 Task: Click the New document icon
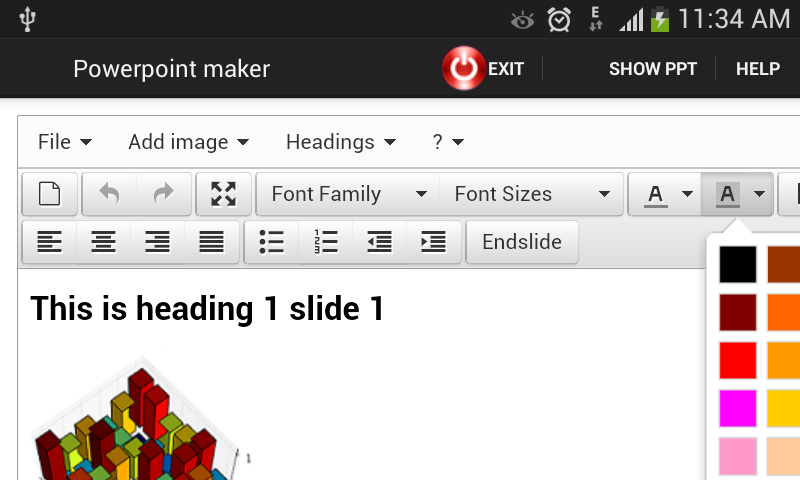click(x=49, y=194)
